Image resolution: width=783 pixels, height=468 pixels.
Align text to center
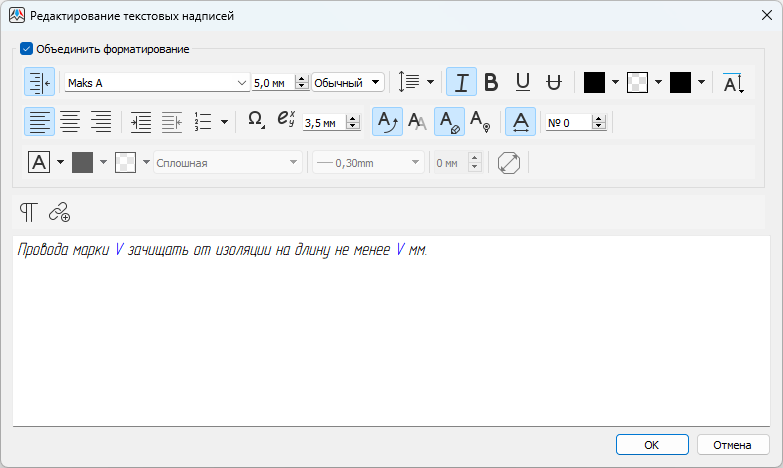point(70,122)
